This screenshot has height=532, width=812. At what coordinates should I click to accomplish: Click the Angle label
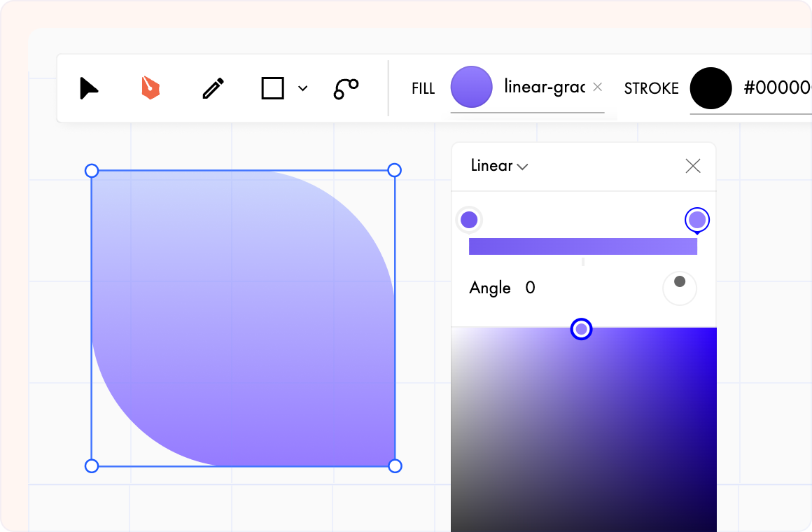pos(490,288)
